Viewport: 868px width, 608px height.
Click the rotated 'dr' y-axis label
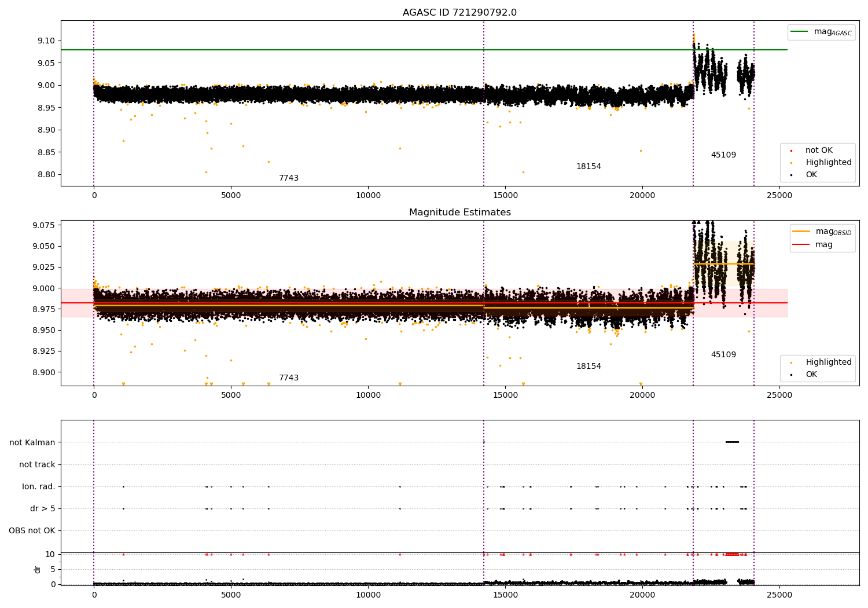pyautogui.click(x=38, y=569)
